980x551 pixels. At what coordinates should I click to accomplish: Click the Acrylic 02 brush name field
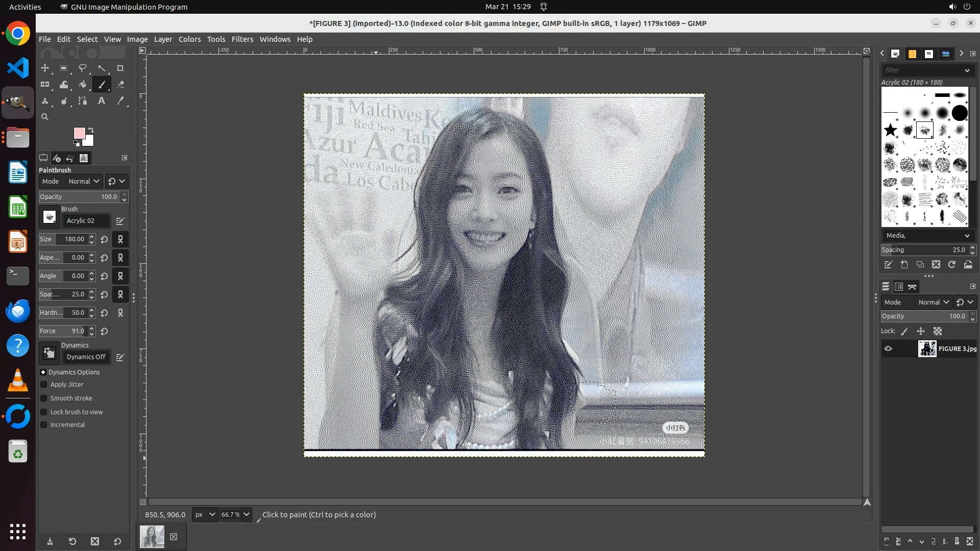pos(86,221)
